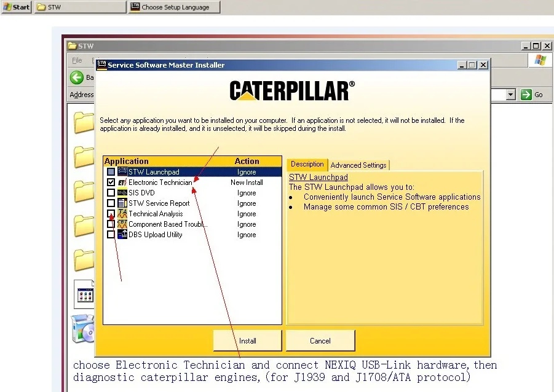Click the Cancel button
Viewport: 554px width, 392px height.
click(320, 341)
